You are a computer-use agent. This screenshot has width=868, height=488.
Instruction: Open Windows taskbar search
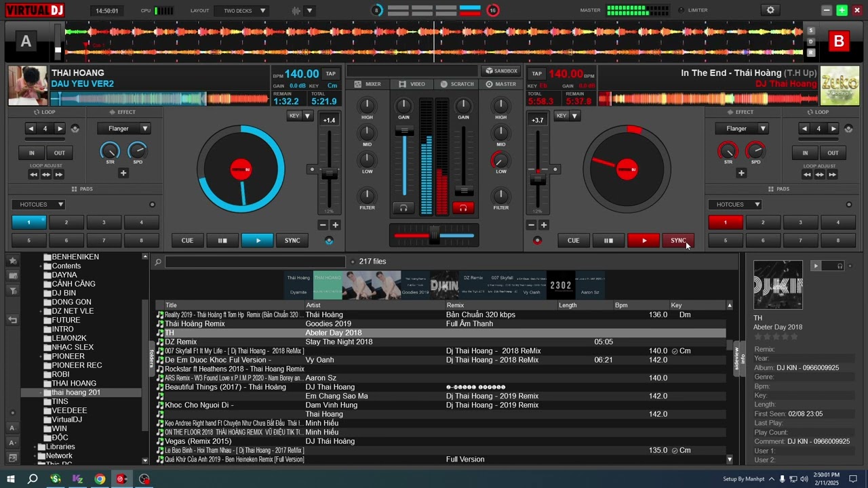coord(33,479)
